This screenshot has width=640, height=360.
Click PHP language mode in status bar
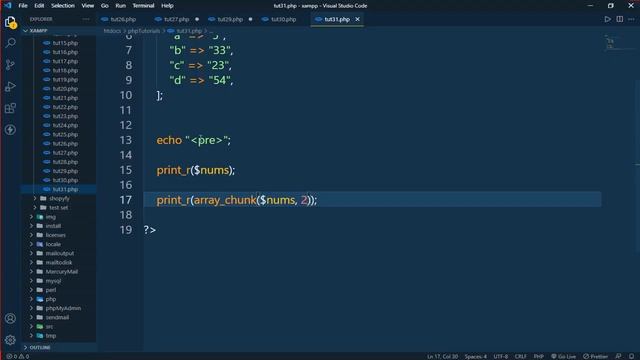coord(539,356)
